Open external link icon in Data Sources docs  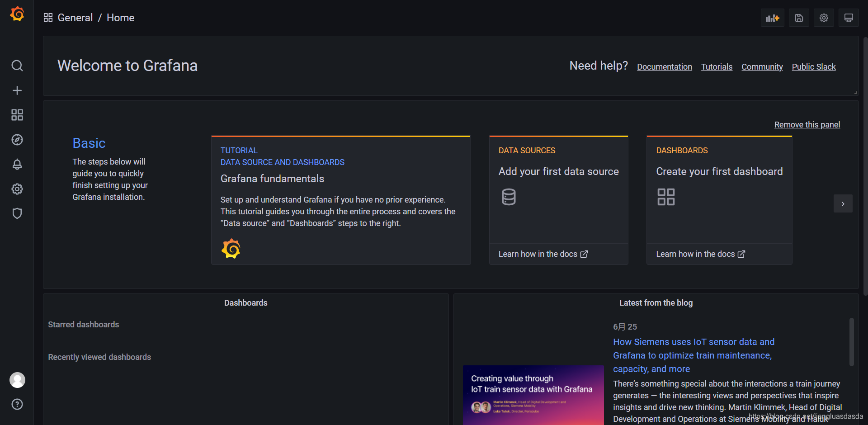(584, 254)
